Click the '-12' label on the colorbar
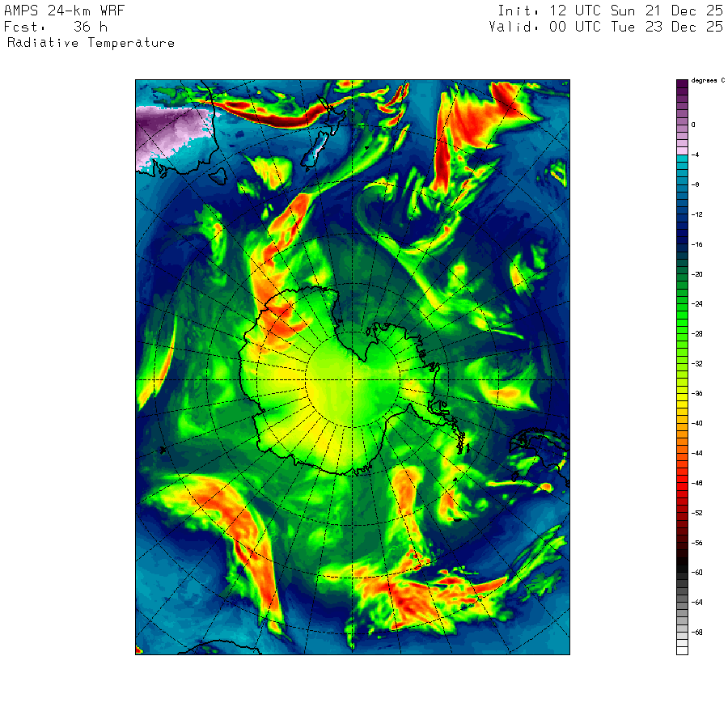Screen dimensions: 728x728 click(x=696, y=214)
